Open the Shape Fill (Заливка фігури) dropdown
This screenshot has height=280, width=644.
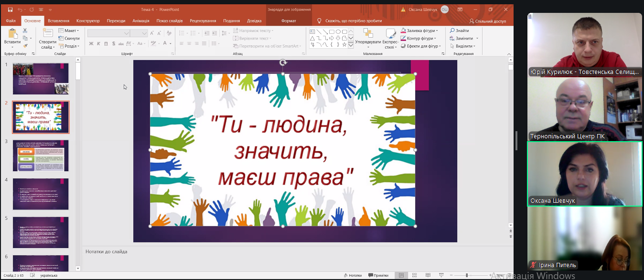419,31
